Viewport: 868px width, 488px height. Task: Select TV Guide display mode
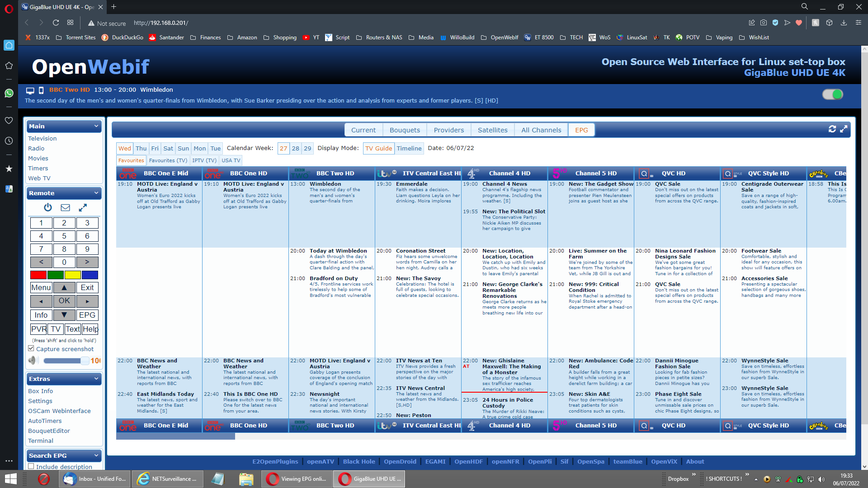tap(379, 148)
